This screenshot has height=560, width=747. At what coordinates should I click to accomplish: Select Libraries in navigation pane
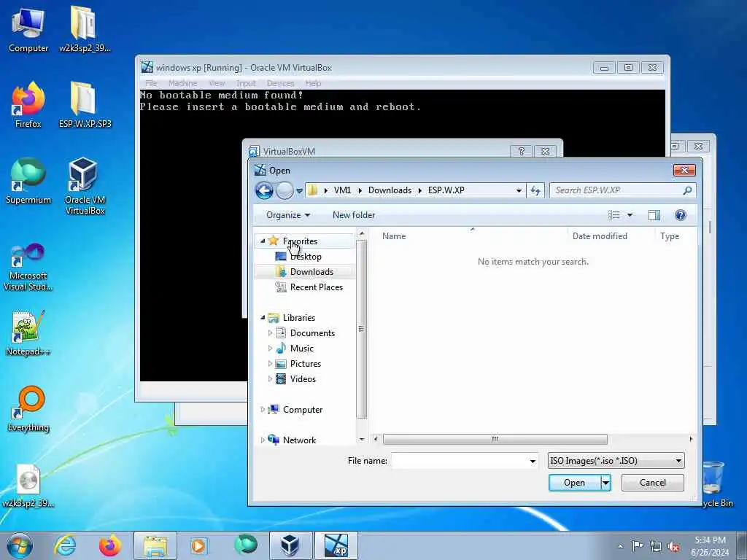click(298, 318)
